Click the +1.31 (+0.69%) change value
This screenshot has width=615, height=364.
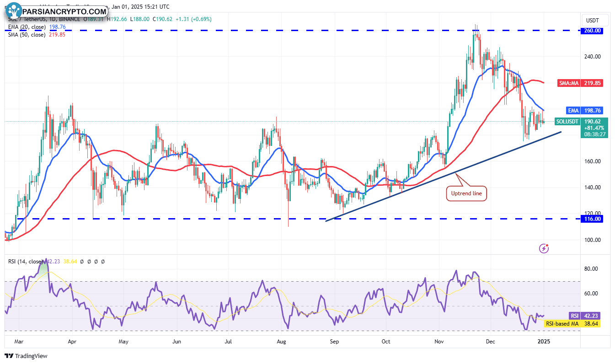(193, 19)
